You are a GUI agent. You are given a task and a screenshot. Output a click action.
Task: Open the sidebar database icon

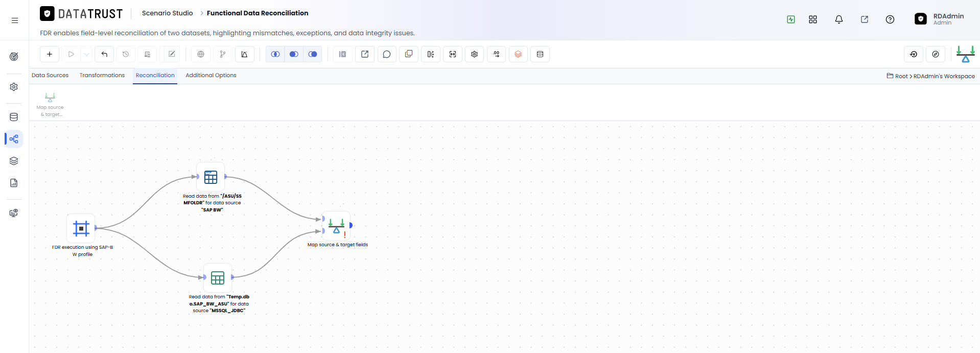pyautogui.click(x=14, y=117)
